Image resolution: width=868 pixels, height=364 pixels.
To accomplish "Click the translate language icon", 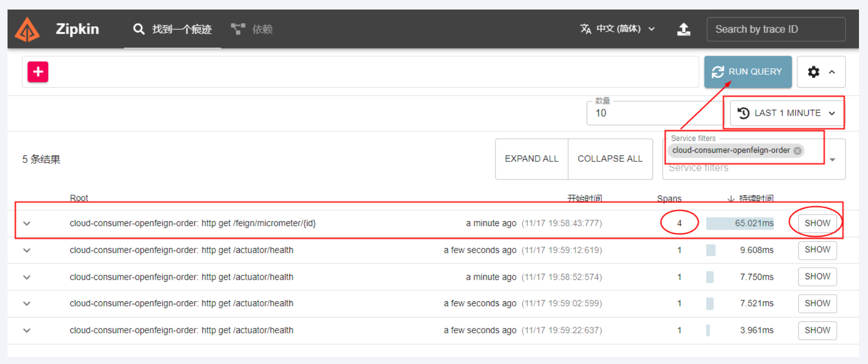I will (x=585, y=29).
